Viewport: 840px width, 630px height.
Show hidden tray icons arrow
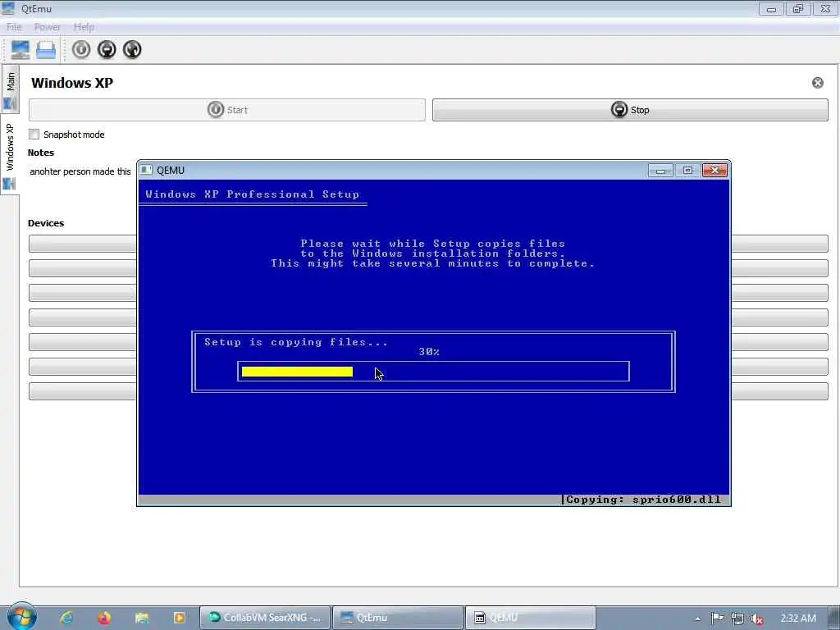click(697, 619)
